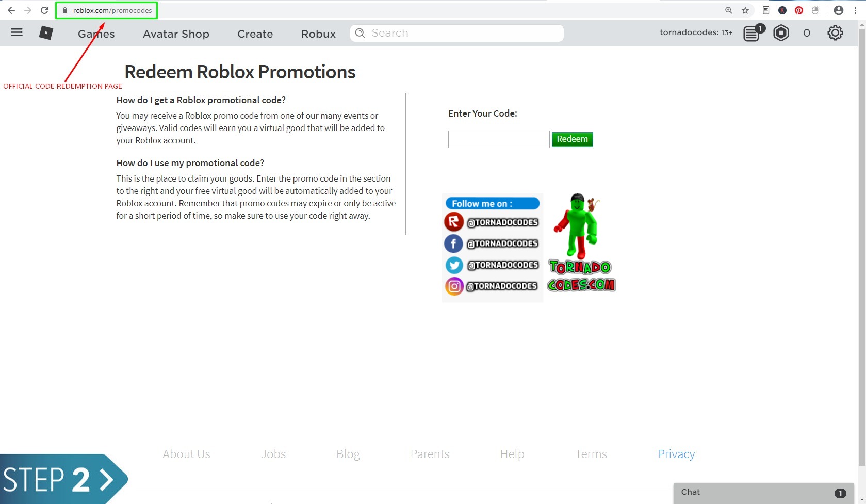Open the Twitter @TORNADOCODES icon
This screenshot has height=504, width=866.
click(454, 265)
